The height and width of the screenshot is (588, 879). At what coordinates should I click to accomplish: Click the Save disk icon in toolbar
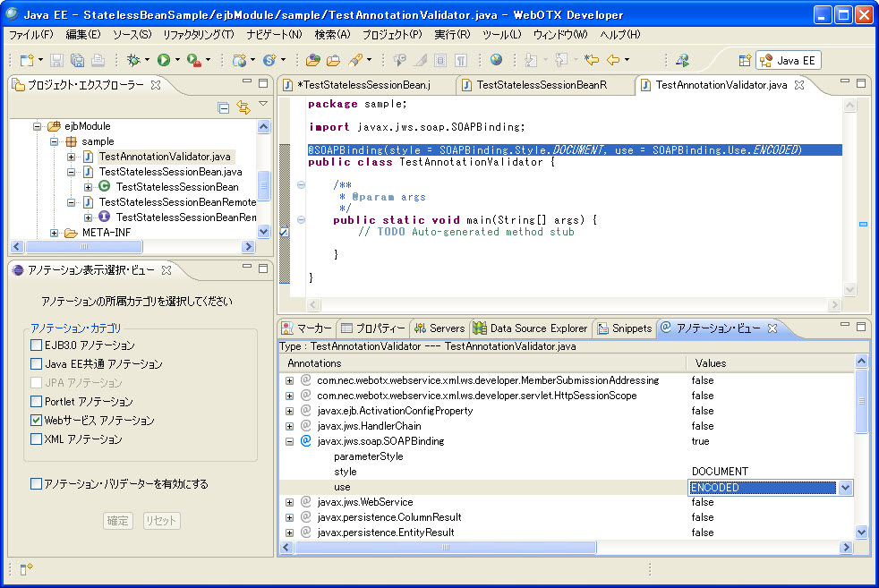click(56, 60)
